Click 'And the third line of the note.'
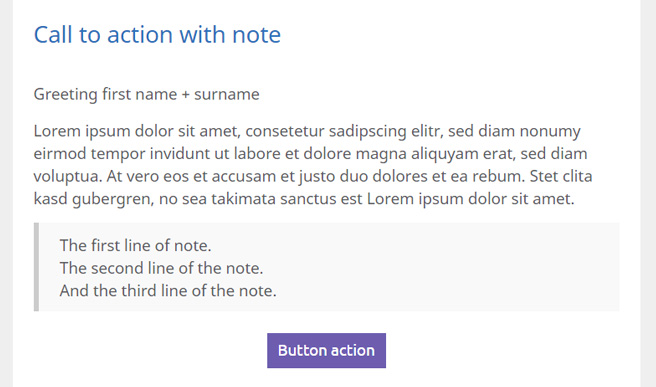656x387 pixels. point(168,291)
